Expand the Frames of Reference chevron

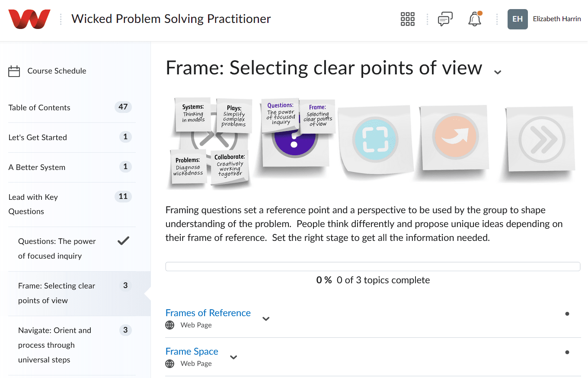click(266, 319)
